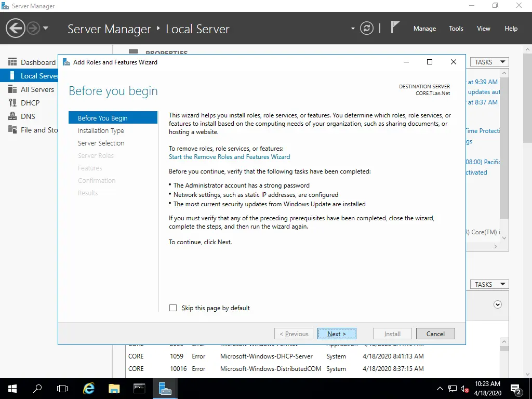Click the taskbar clock showing 10:23 AM
This screenshot has width=532, height=399.
pyautogui.click(x=487, y=389)
